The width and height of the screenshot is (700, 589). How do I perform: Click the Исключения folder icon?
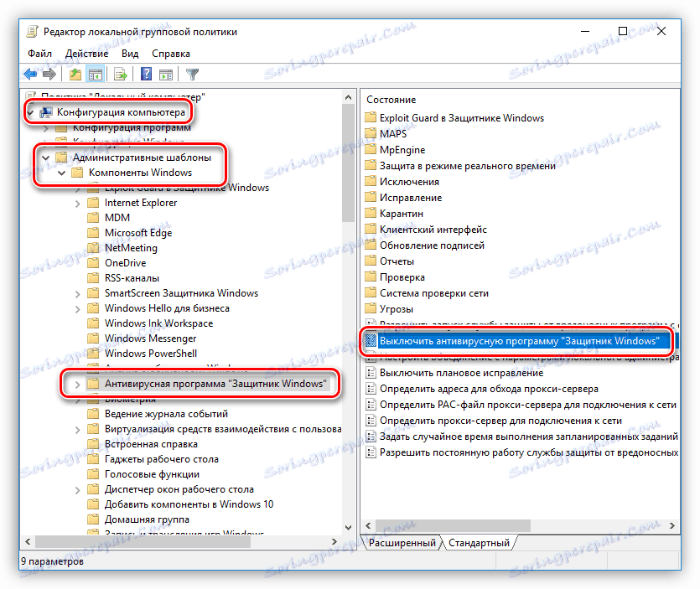[x=371, y=182]
